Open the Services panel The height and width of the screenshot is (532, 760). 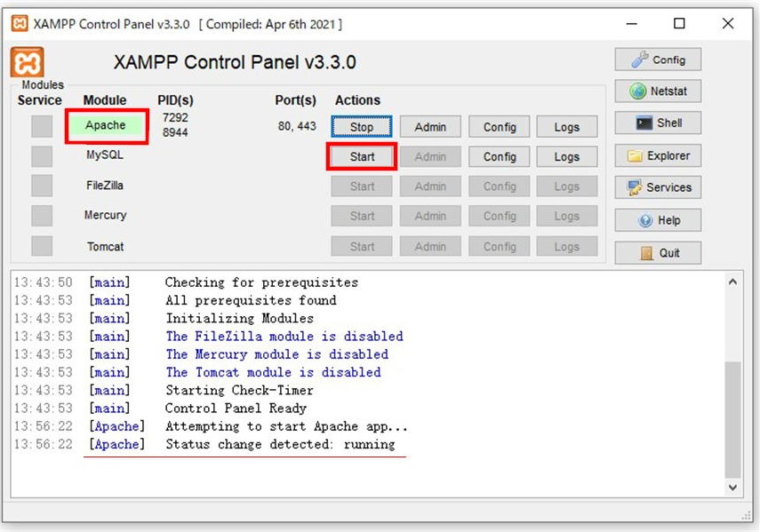coord(658,187)
